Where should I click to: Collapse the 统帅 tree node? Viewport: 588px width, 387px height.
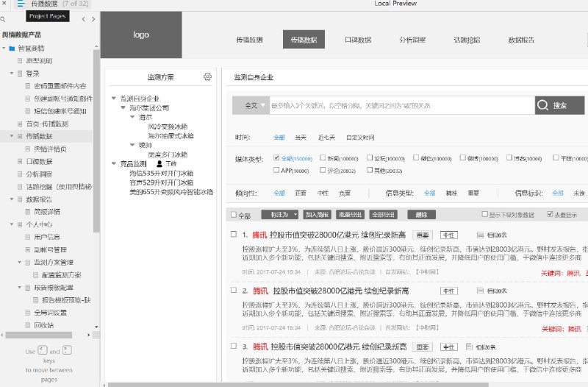(x=132, y=145)
